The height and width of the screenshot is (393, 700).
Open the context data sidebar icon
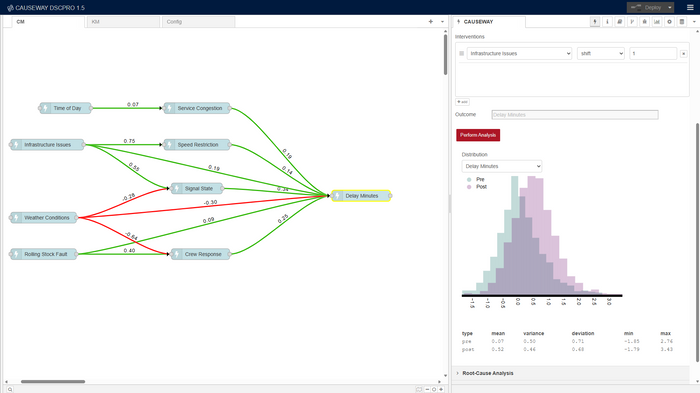(682, 21)
